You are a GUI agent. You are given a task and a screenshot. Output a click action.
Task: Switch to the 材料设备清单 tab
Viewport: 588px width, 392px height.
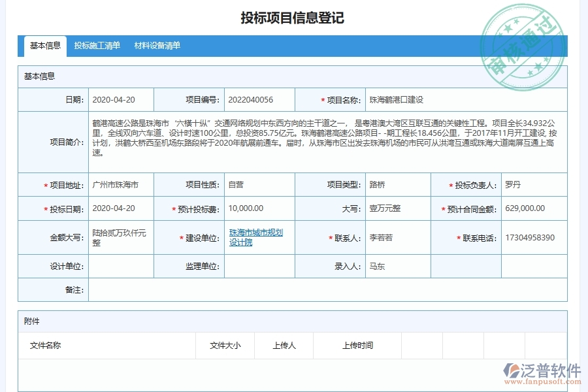(157, 46)
